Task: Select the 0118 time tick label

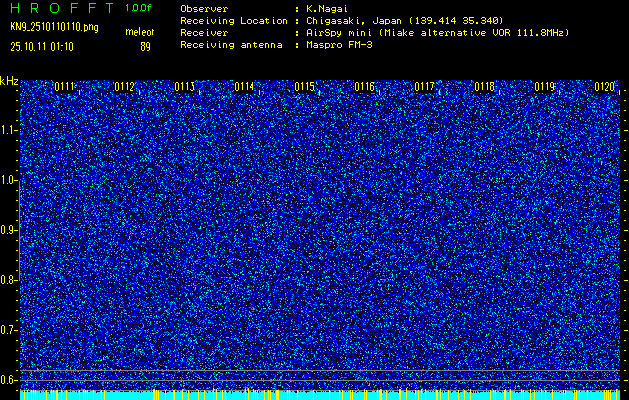Action: (x=485, y=87)
